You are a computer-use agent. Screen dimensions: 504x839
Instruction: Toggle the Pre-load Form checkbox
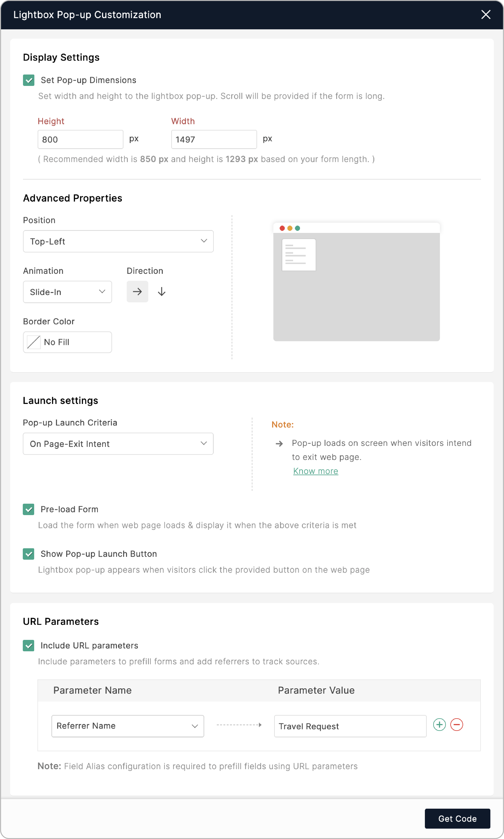(29, 509)
